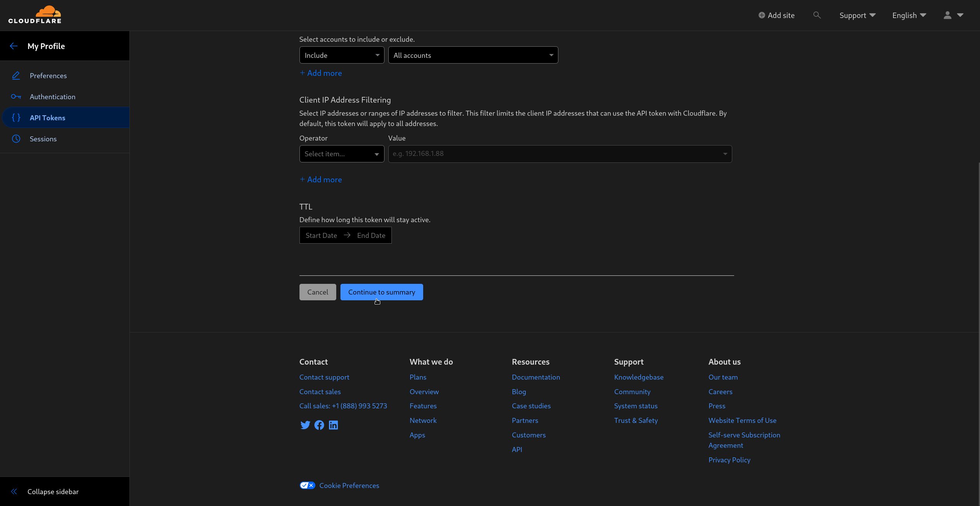Open Cloudflare's Facebook page icon
This screenshot has width=980, height=506.
click(x=319, y=425)
